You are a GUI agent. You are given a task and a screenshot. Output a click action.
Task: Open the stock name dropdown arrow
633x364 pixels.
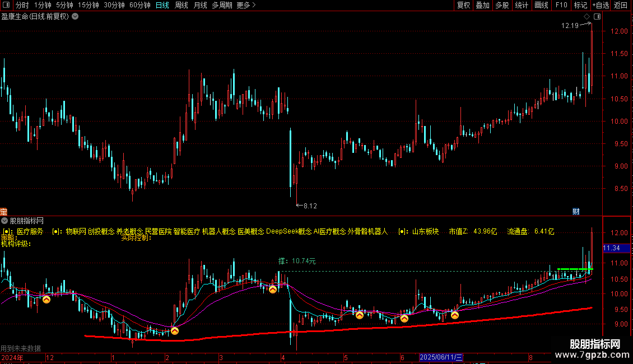tap(75, 17)
